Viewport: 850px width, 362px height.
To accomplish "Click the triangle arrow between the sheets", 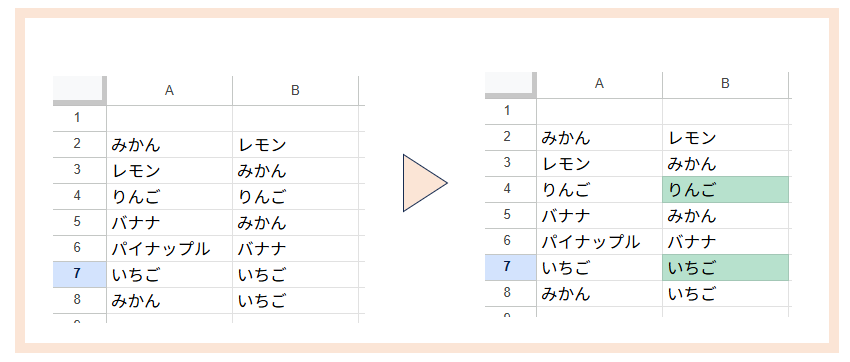I will pyautogui.click(x=425, y=183).
